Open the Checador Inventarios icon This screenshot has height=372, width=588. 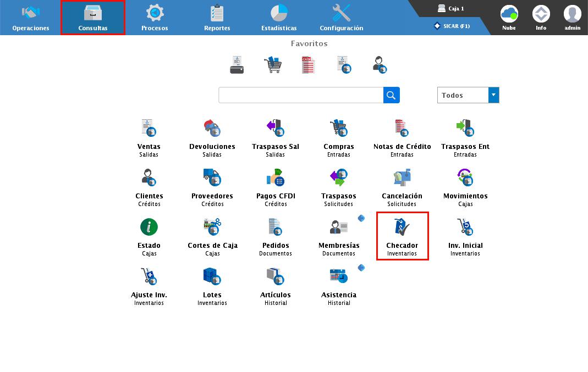tap(402, 226)
